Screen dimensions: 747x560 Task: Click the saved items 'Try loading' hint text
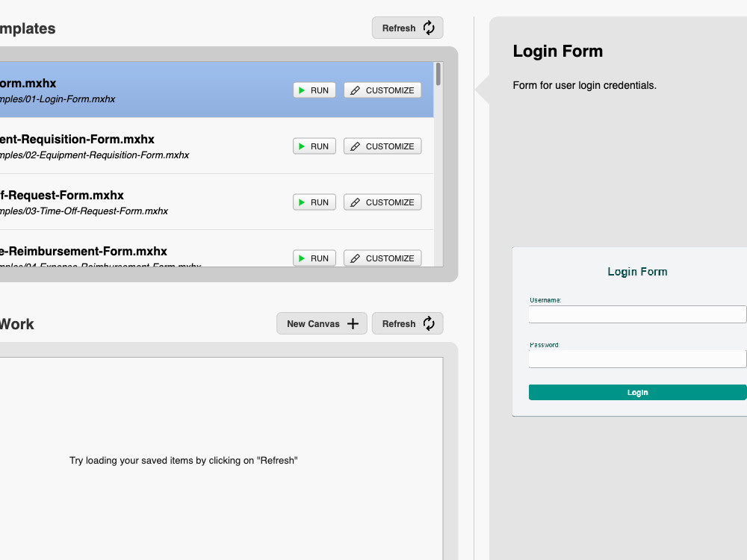click(x=184, y=461)
